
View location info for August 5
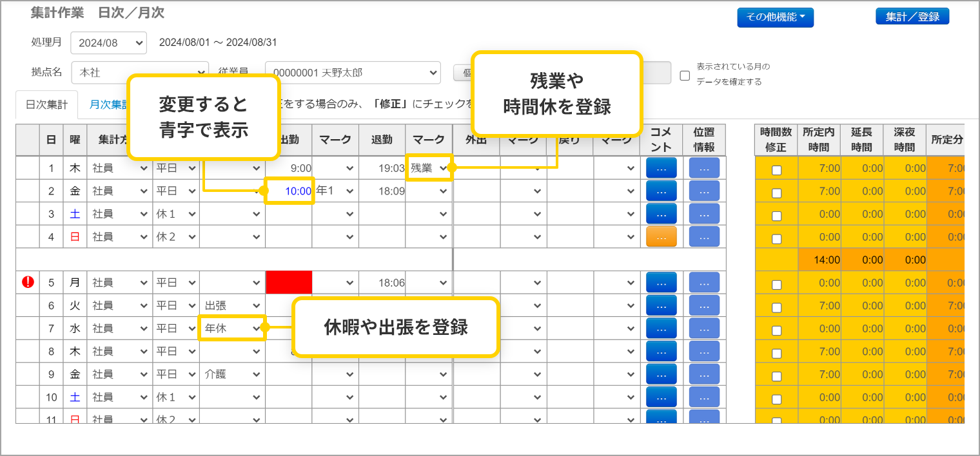[x=704, y=282]
